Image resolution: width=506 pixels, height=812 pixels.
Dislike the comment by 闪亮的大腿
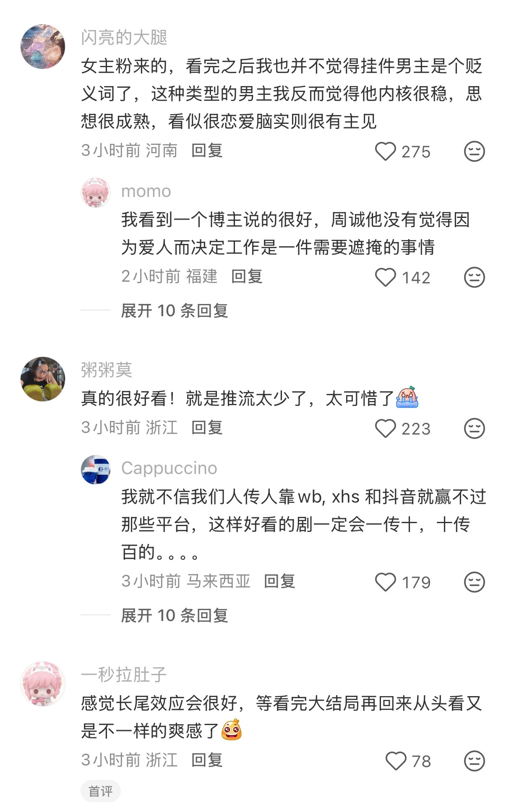click(475, 152)
